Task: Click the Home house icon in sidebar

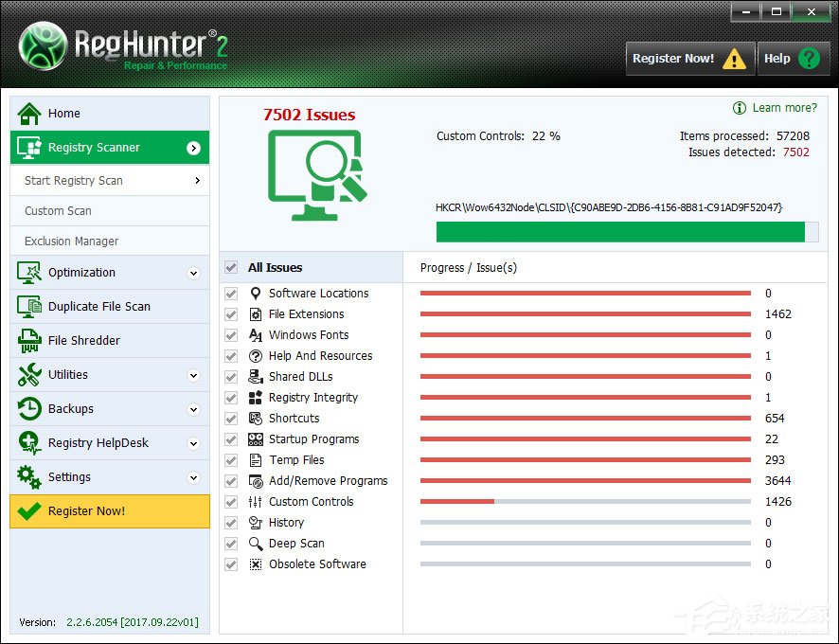Action: coord(30,114)
